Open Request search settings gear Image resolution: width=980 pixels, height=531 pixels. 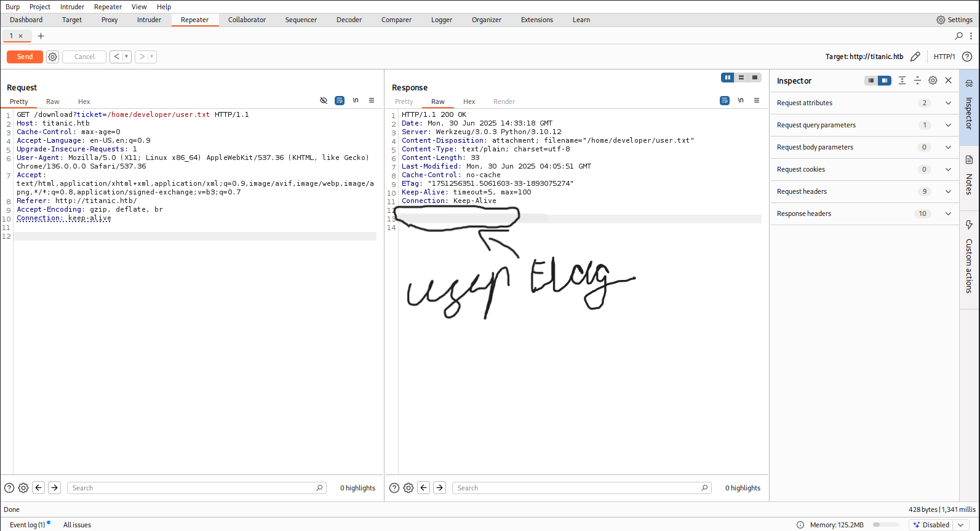click(23, 488)
